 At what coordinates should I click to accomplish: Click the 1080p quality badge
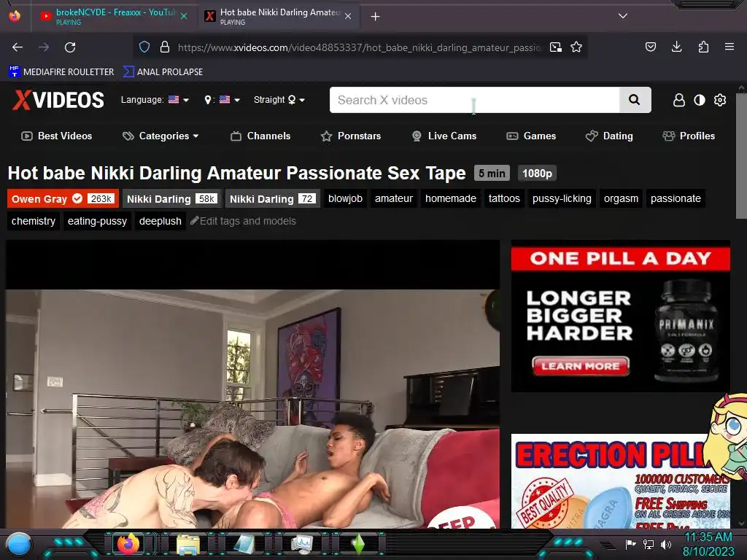click(537, 174)
